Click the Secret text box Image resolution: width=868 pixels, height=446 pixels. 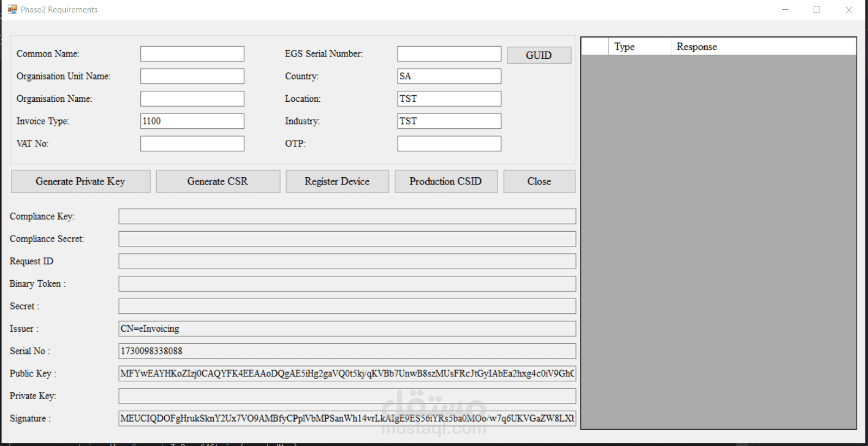(x=347, y=306)
